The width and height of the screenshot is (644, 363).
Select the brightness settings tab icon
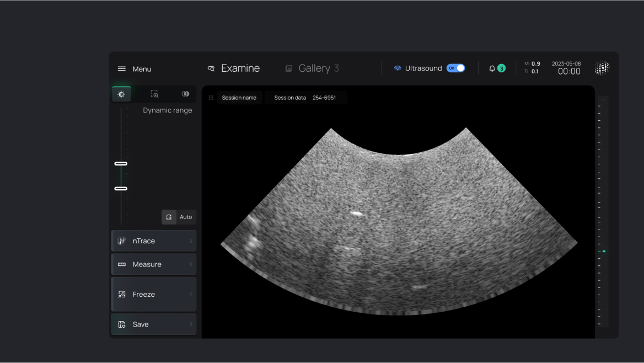(x=121, y=94)
